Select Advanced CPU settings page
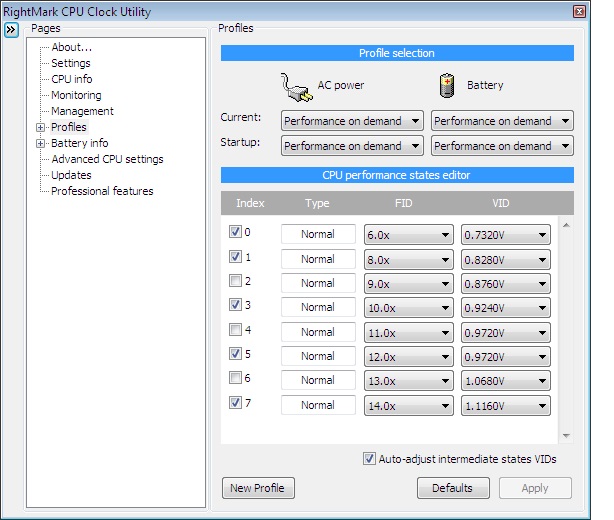 pos(107,159)
